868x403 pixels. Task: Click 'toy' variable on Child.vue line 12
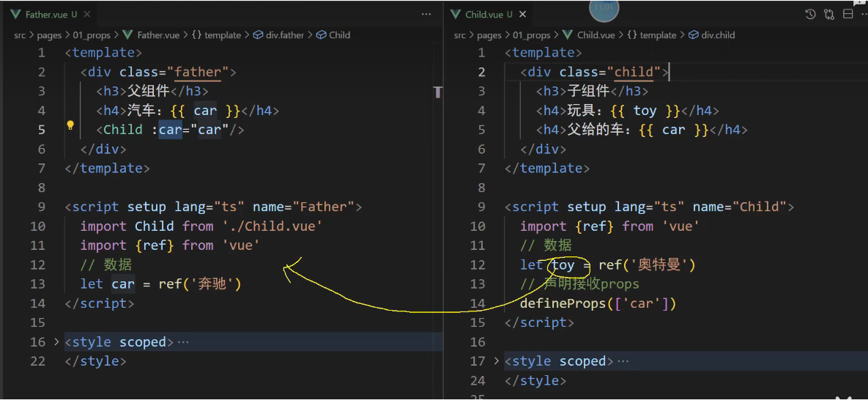coord(563,265)
